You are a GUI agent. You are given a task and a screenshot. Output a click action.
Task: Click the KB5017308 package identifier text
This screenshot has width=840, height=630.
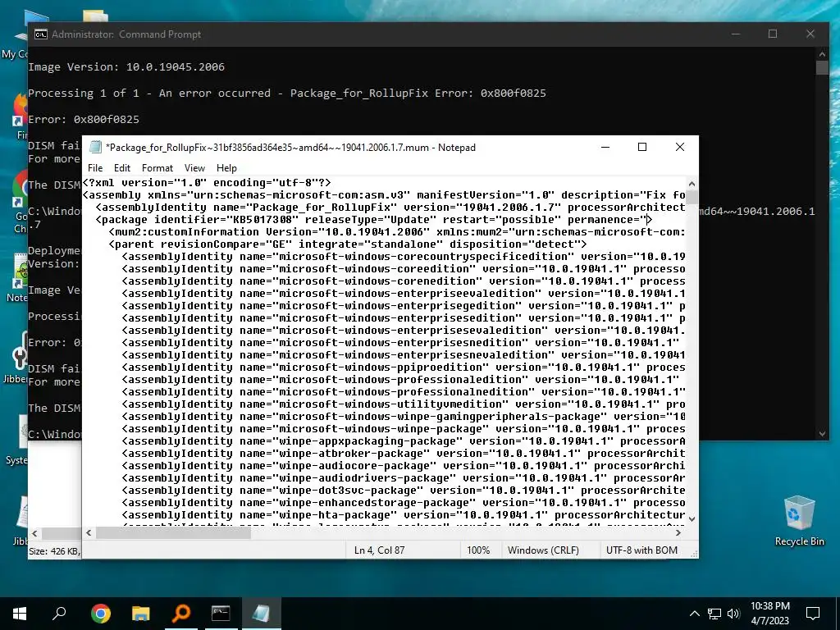point(262,220)
